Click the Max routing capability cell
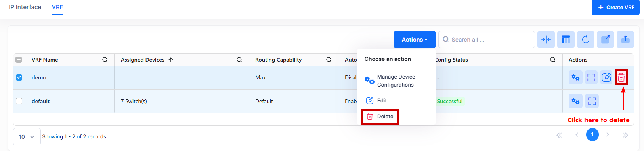This screenshot has height=151, width=644. tap(260, 77)
